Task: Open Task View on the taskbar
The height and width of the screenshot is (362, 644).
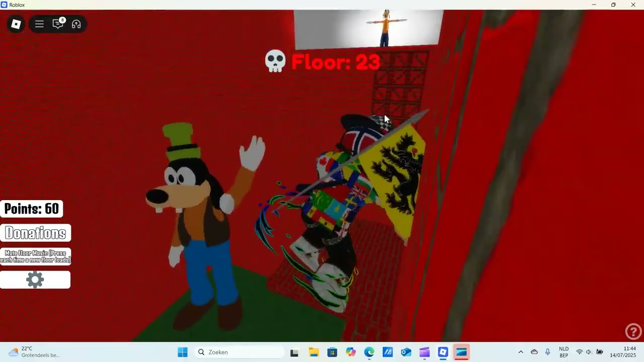Action: tap(294, 352)
